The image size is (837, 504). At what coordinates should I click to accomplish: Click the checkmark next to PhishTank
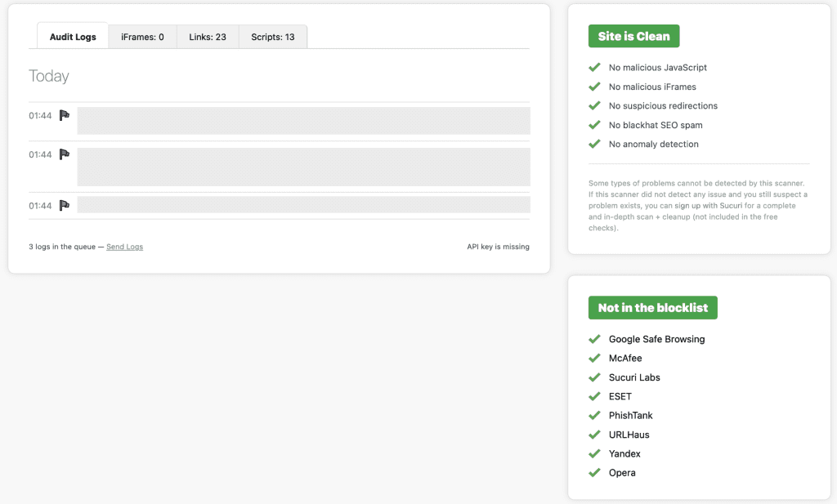pos(594,416)
